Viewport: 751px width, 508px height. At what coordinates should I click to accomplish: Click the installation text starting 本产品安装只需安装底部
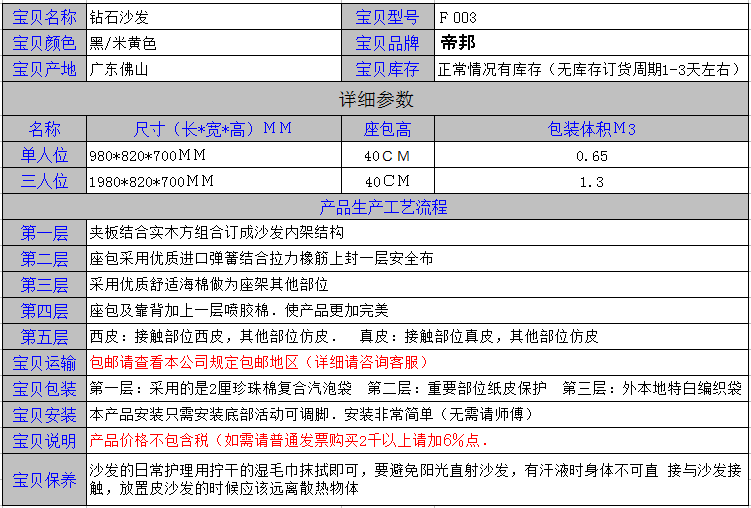pos(311,415)
